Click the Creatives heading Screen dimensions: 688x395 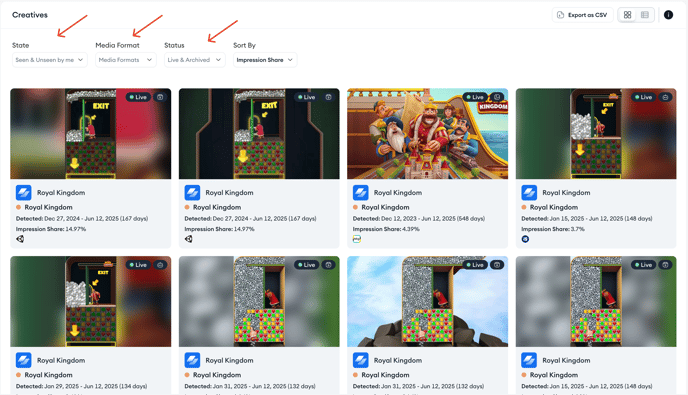(30, 15)
